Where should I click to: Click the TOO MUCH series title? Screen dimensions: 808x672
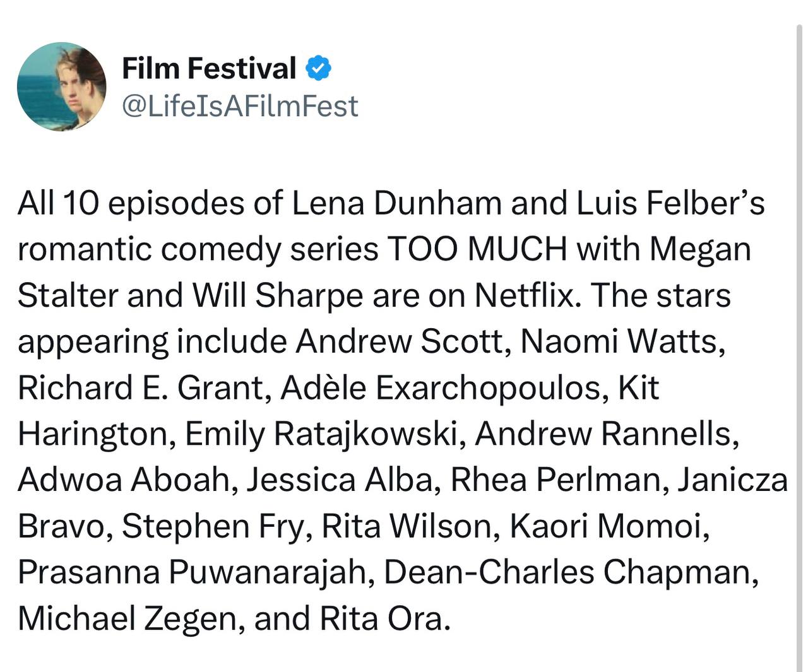pyautogui.click(x=477, y=249)
